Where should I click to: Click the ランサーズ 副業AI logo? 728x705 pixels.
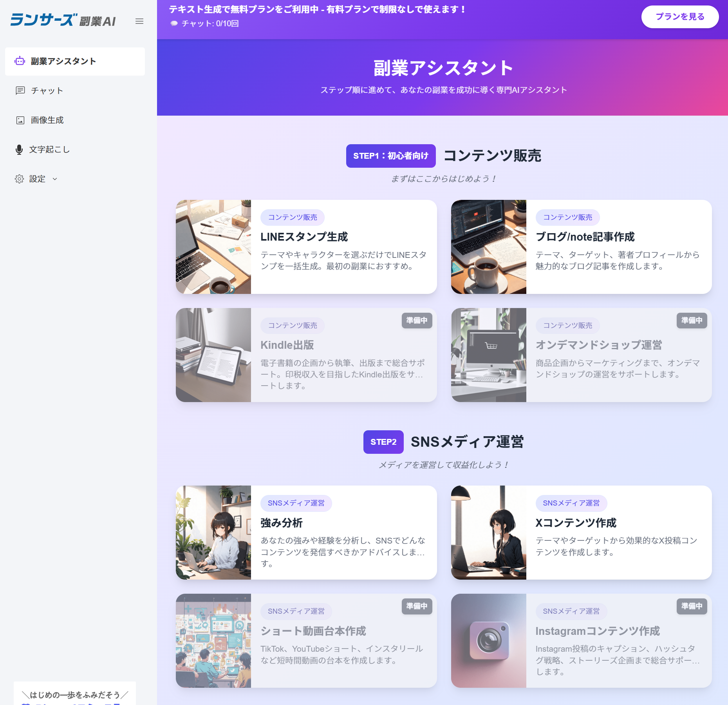click(x=63, y=20)
